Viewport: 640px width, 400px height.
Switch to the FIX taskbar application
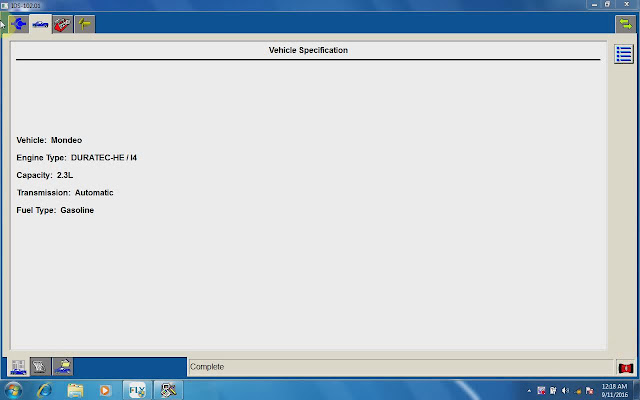[x=137, y=390]
